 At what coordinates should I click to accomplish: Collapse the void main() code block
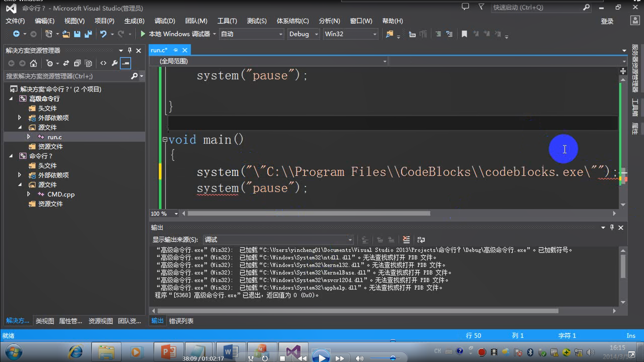coord(165,139)
